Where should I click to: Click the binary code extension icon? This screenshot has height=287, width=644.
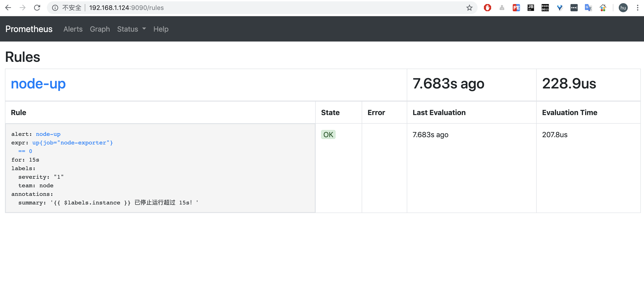coord(545,8)
